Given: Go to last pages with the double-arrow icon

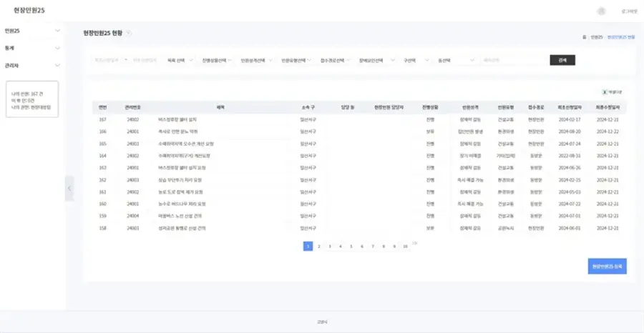Looking at the screenshot, I should coord(415,244).
